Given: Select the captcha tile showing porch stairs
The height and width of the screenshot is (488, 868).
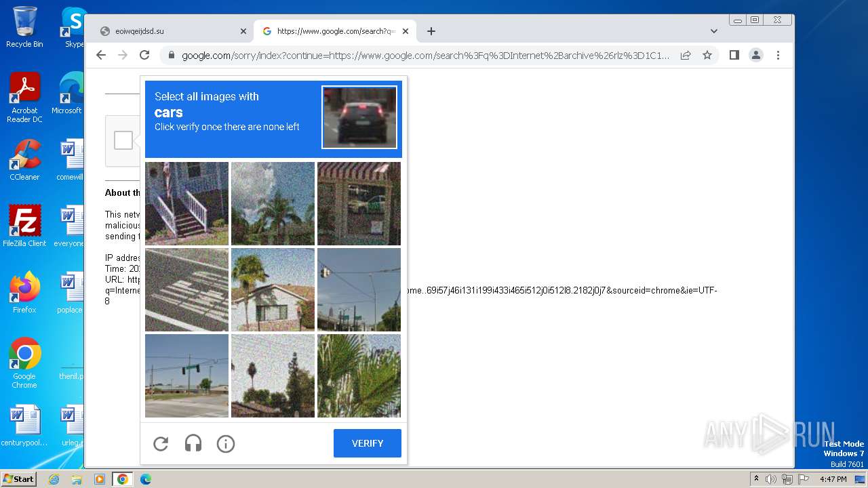Looking at the screenshot, I should click(186, 203).
